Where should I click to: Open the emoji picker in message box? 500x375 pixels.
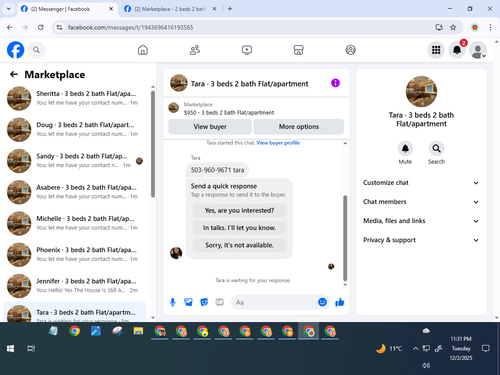[322, 302]
